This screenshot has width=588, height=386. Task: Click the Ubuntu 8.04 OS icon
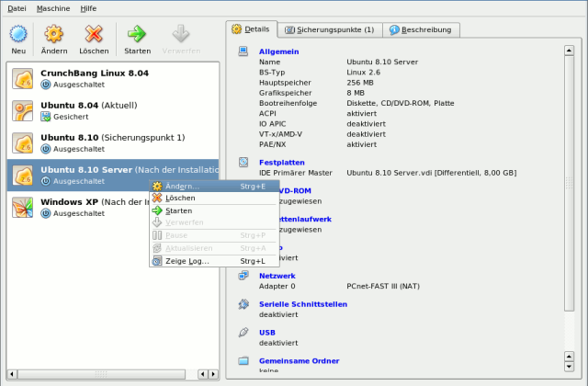22,110
